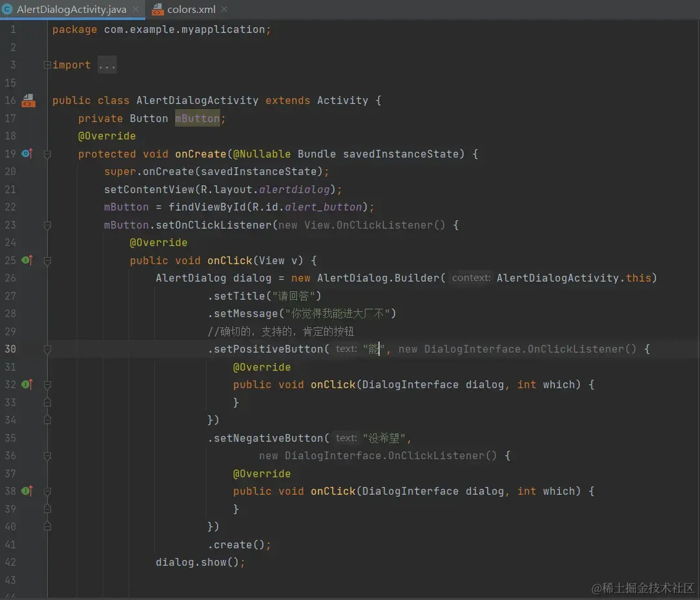The width and height of the screenshot is (700, 600).
Task: Click the .create() call on line 41
Action: coord(236,544)
